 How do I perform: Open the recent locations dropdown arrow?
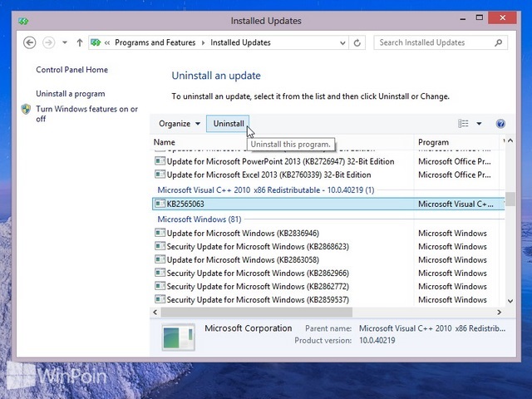pyautogui.click(x=65, y=42)
